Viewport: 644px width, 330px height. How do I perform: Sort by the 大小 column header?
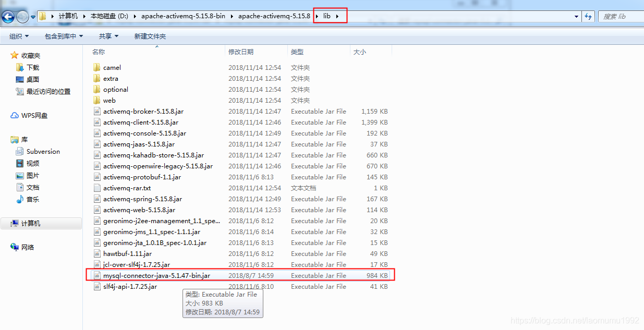click(371, 52)
